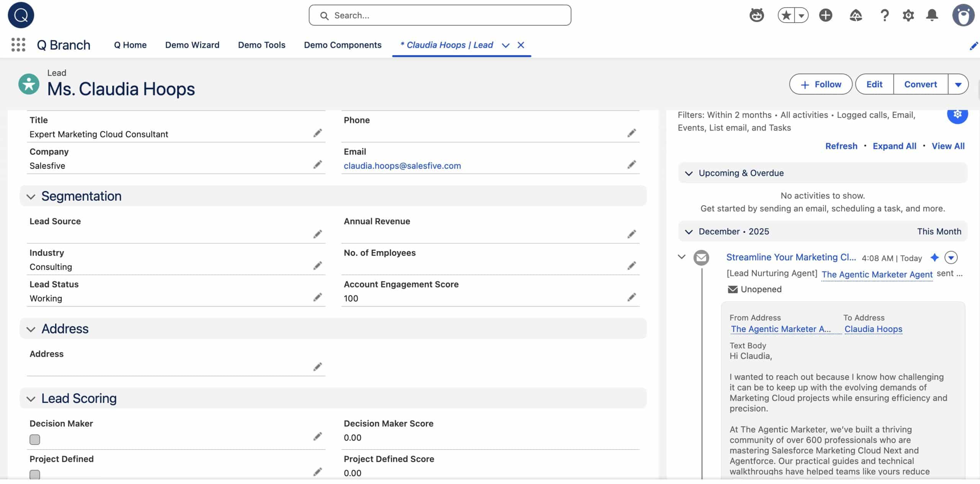This screenshot has height=484, width=980.
Task: Click the favorites star icon
Action: [786, 15]
